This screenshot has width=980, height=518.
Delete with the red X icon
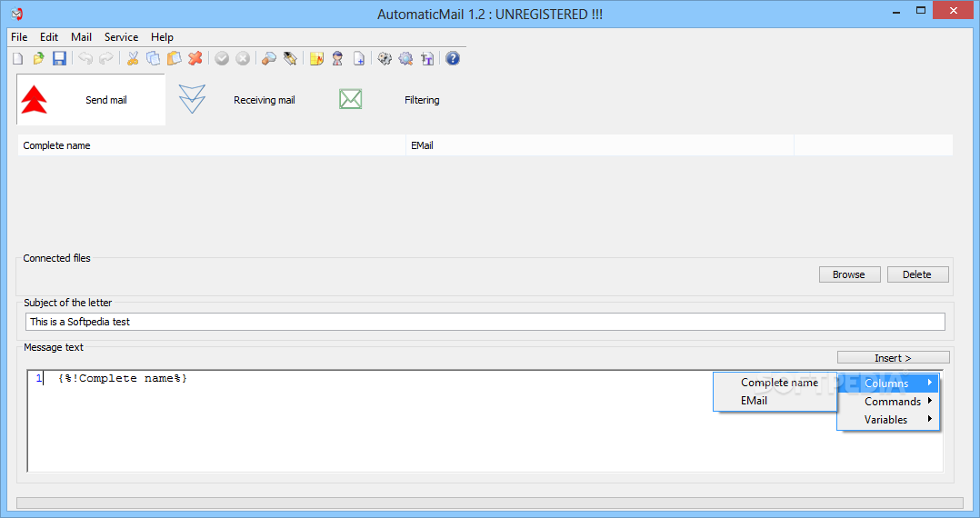pos(195,59)
